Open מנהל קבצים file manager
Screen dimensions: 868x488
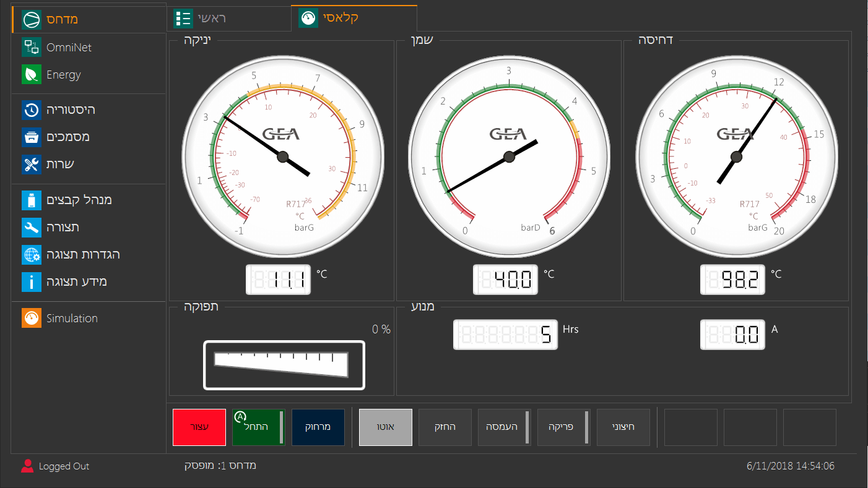(89, 200)
